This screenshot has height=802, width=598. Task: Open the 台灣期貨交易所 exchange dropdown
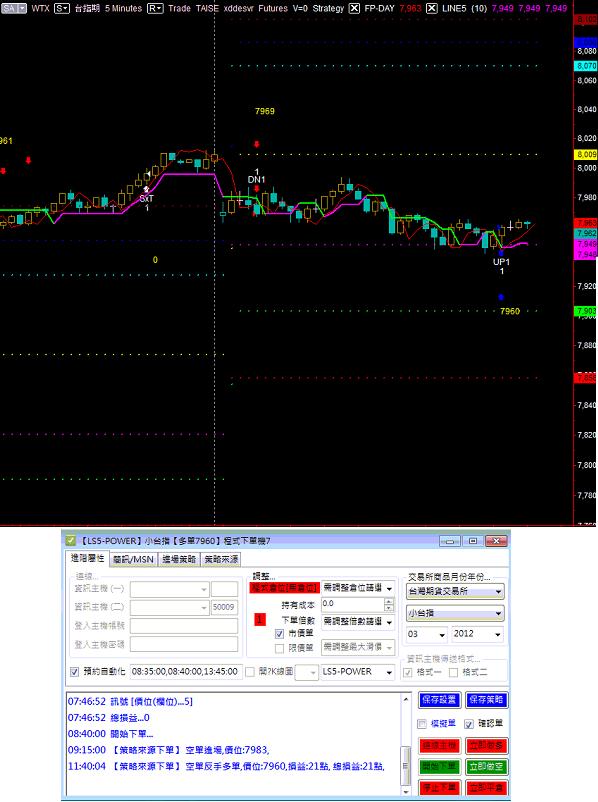pyautogui.click(x=455, y=591)
